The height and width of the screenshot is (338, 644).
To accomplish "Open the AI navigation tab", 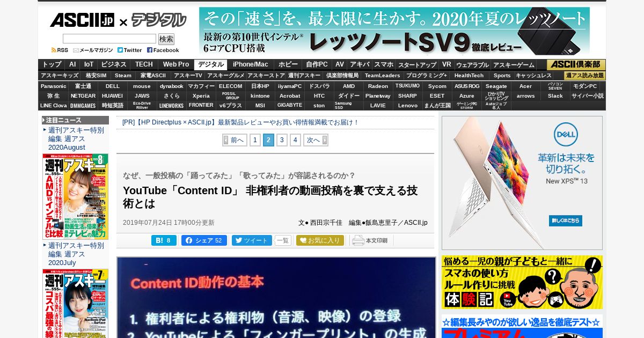I will [x=72, y=64].
